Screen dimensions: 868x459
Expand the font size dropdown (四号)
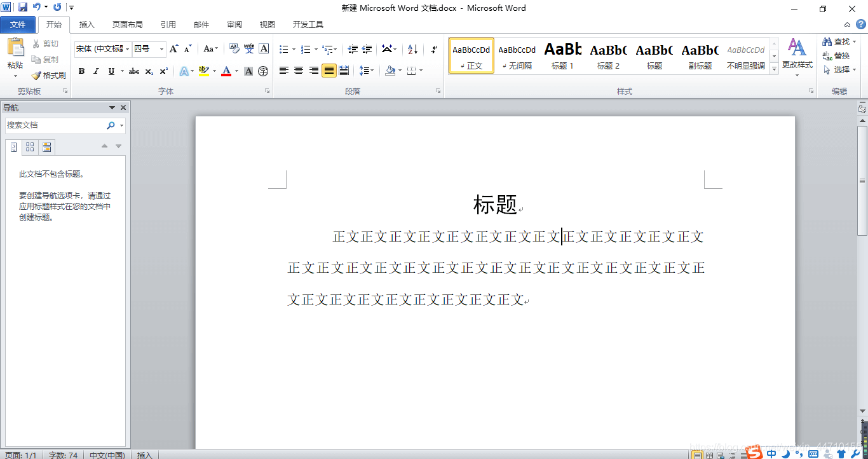[162, 49]
